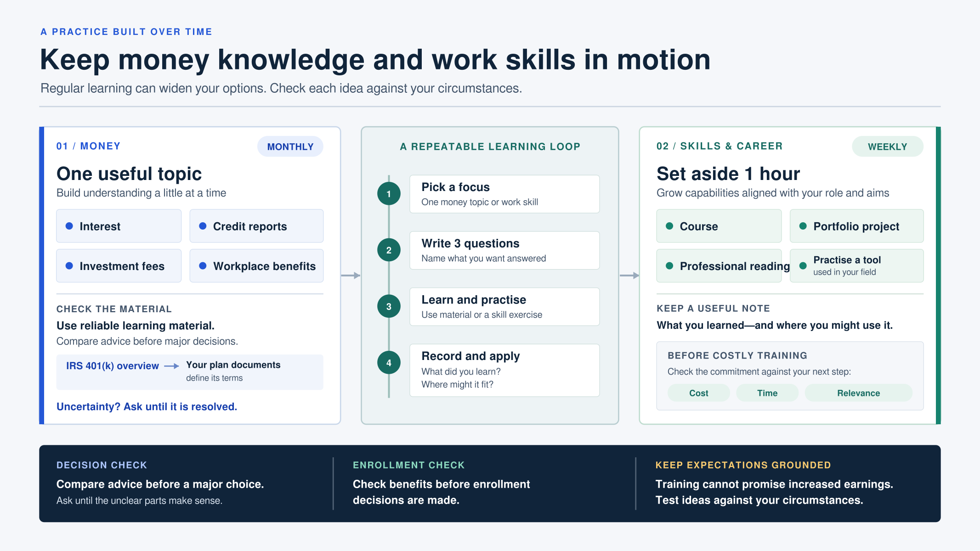Select the Credit reports chip
The height and width of the screenshot is (551, 980).
tap(256, 226)
